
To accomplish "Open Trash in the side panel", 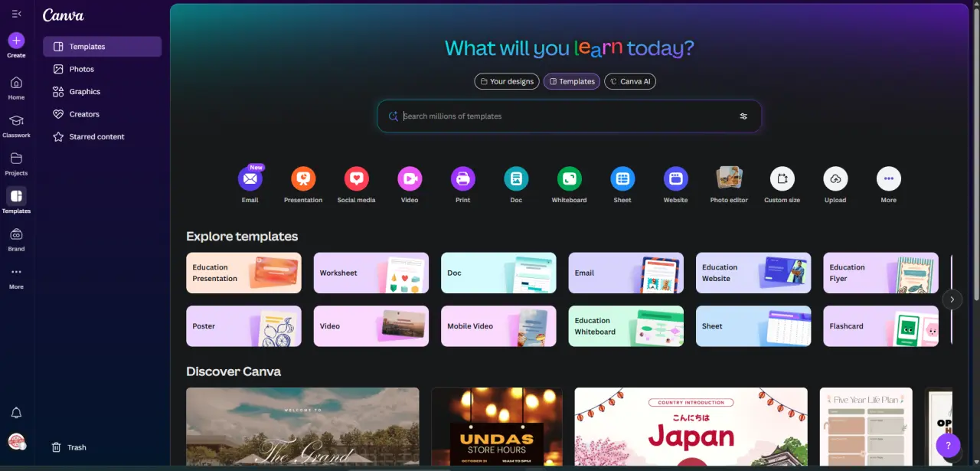I will tap(102, 447).
